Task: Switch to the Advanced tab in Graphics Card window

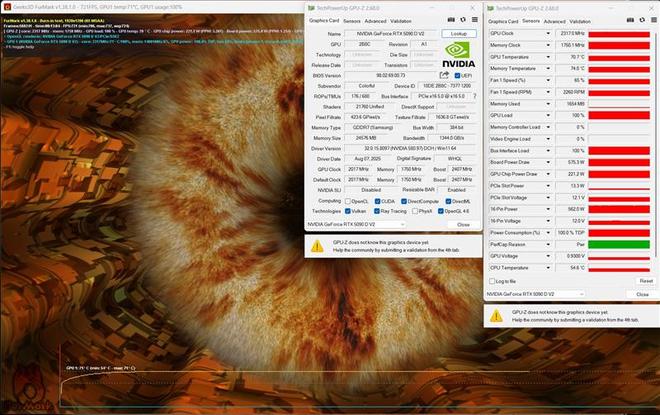Action: click(375, 20)
